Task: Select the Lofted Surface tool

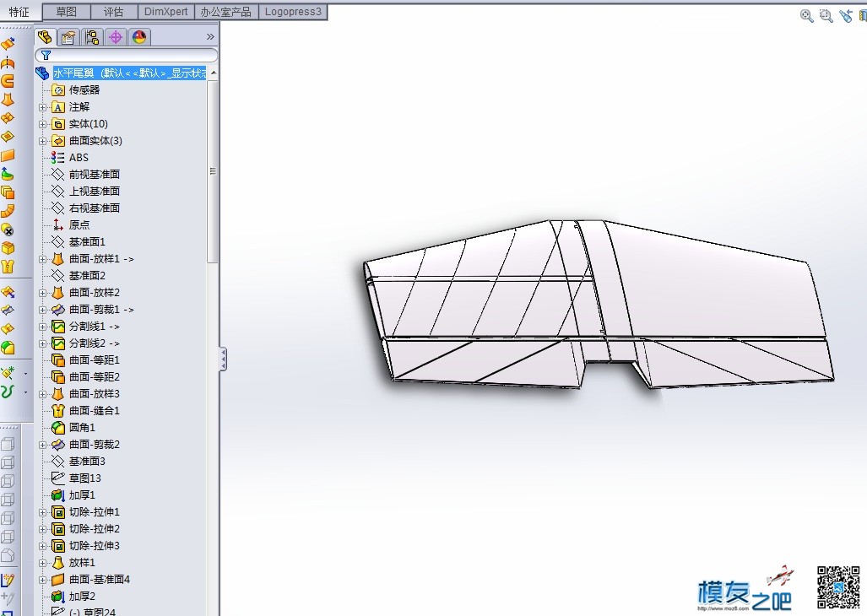Action: click(8, 100)
